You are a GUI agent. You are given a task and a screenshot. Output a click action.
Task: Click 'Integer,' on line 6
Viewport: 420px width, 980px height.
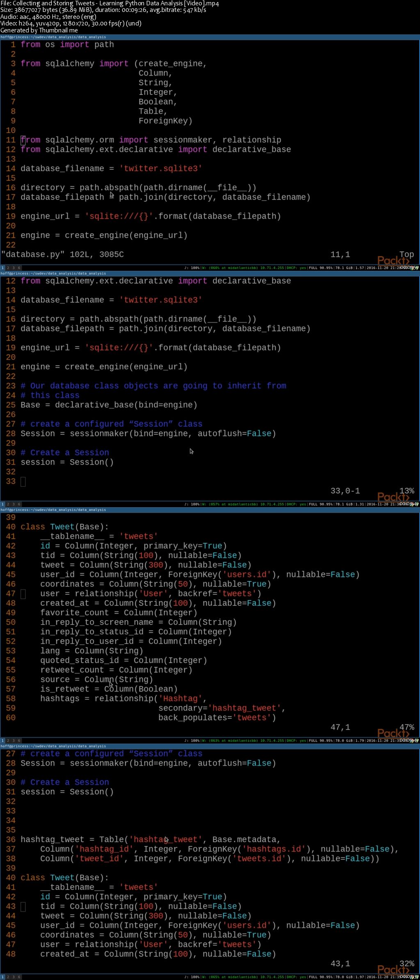tap(158, 92)
